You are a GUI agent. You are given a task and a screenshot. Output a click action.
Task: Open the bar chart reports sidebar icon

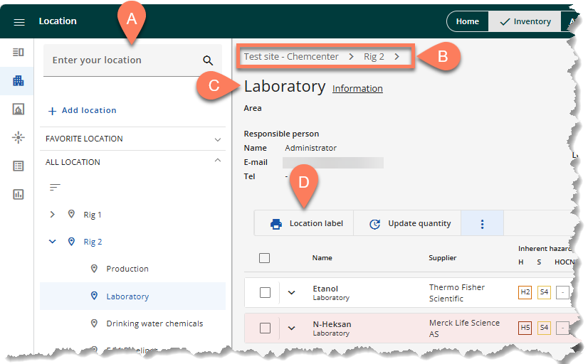click(x=19, y=194)
